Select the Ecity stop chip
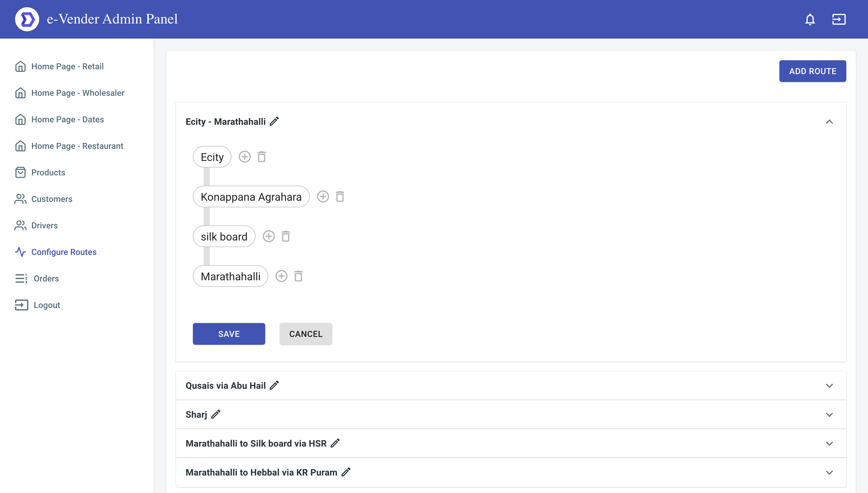The height and width of the screenshot is (493, 868). (212, 157)
